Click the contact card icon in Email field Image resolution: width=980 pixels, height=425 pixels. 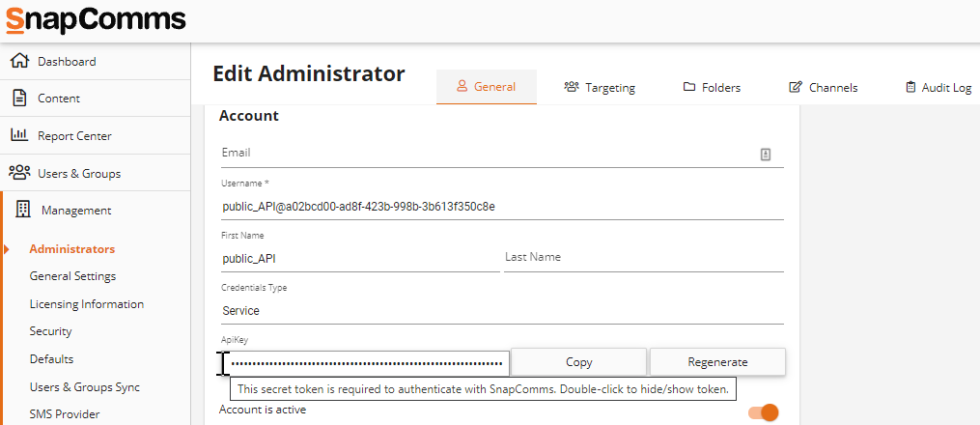(x=766, y=154)
